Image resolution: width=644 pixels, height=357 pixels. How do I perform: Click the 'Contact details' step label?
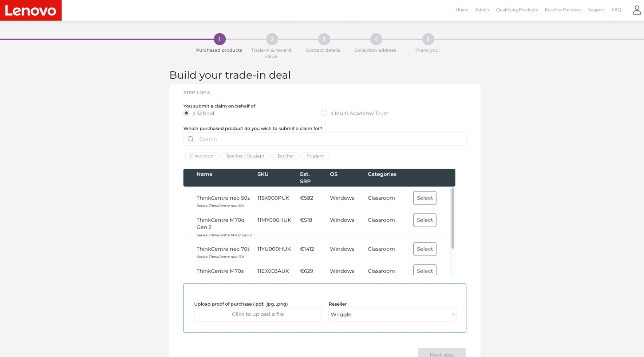click(x=323, y=50)
